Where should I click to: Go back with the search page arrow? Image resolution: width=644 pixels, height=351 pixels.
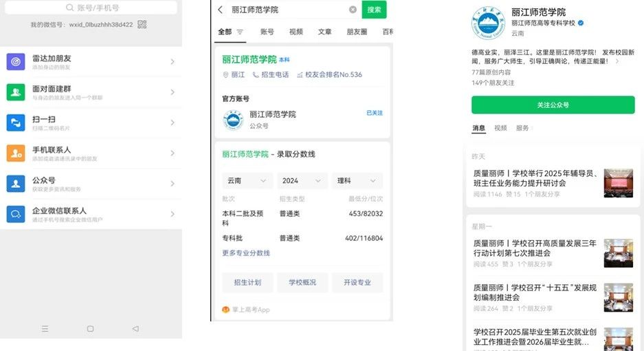tap(220, 10)
